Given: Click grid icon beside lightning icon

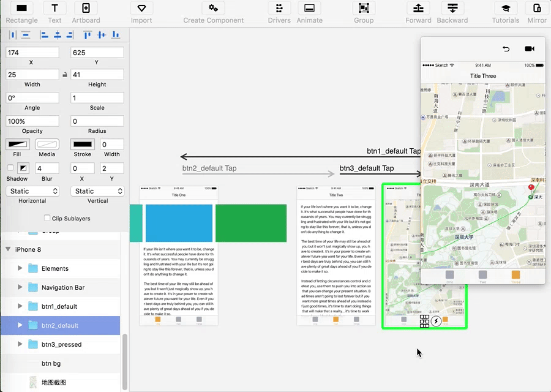Looking at the screenshot, I should [424, 321].
